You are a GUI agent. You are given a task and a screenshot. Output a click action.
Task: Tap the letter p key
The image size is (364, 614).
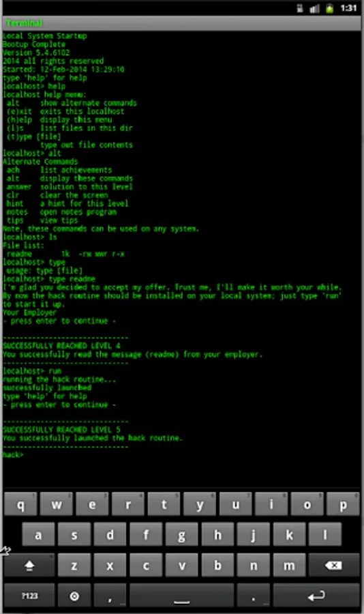343,504
